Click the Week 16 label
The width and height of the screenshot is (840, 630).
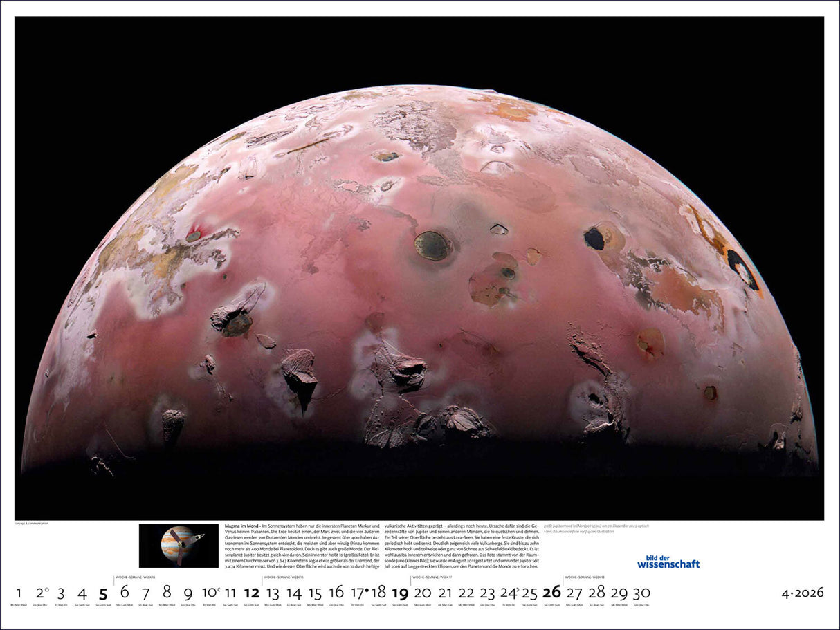tap(284, 576)
